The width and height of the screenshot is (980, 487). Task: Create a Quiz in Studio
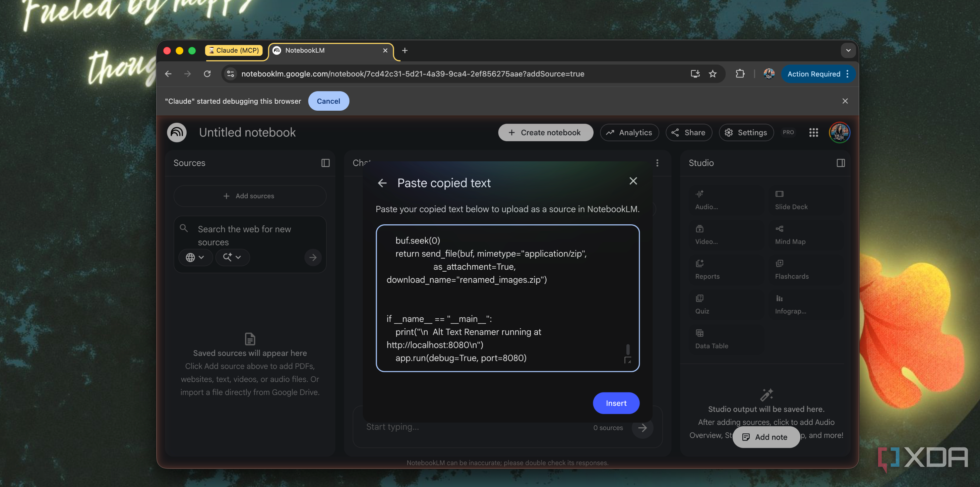coord(726,304)
